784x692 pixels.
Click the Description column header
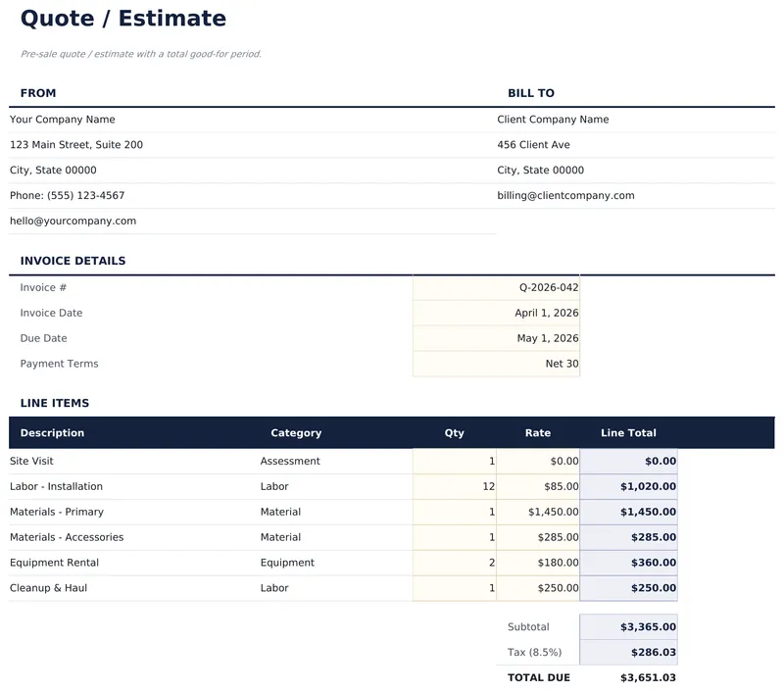click(x=53, y=433)
